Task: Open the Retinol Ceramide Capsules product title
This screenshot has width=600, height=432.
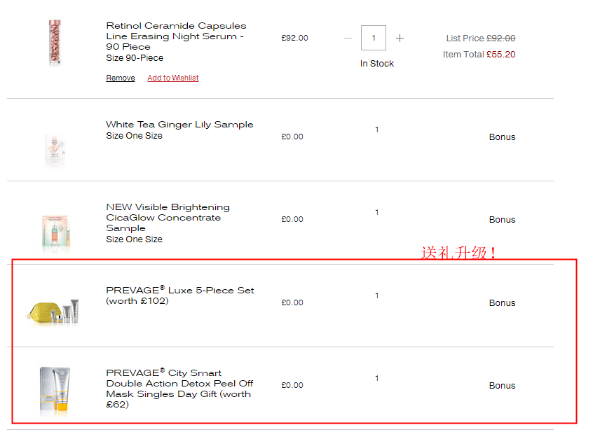Action: [x=175, y=37]
